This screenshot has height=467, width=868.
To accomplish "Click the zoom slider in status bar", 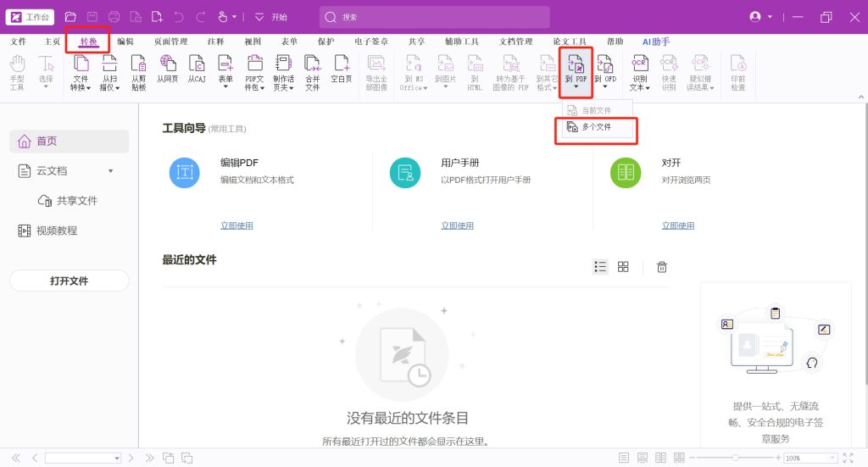I will tap(734, 458).
